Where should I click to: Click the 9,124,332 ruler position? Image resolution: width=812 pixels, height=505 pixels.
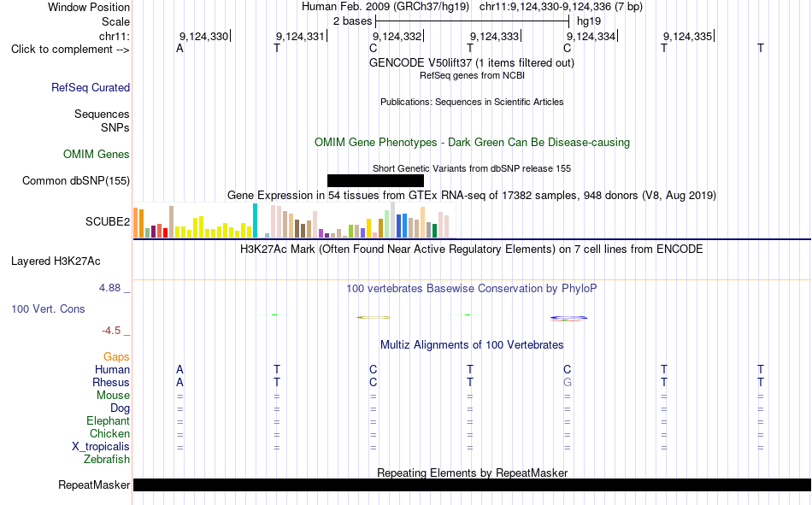click(x=397, y=36)
